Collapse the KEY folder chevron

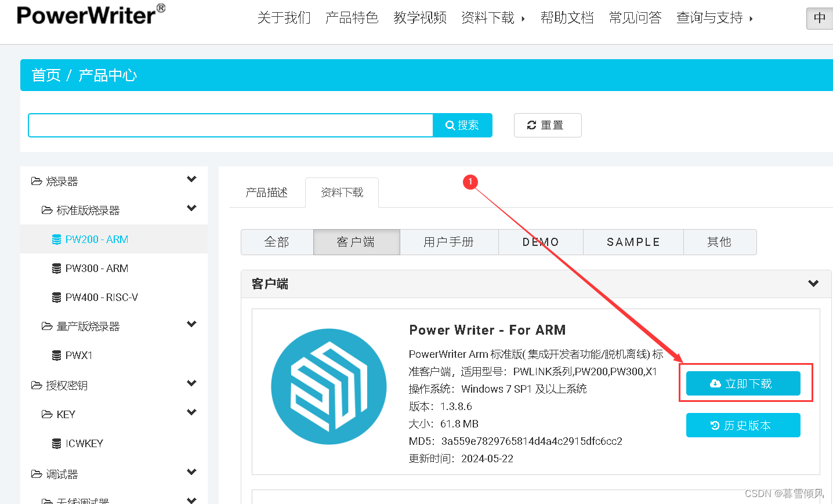pyautogui.click(x=192, y=412)
